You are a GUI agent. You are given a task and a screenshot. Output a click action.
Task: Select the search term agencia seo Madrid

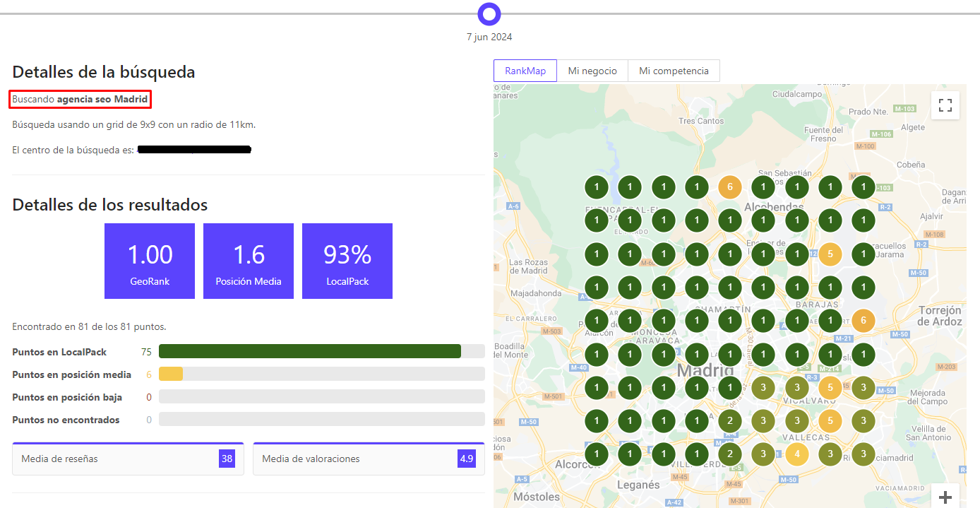click(102, 100)
